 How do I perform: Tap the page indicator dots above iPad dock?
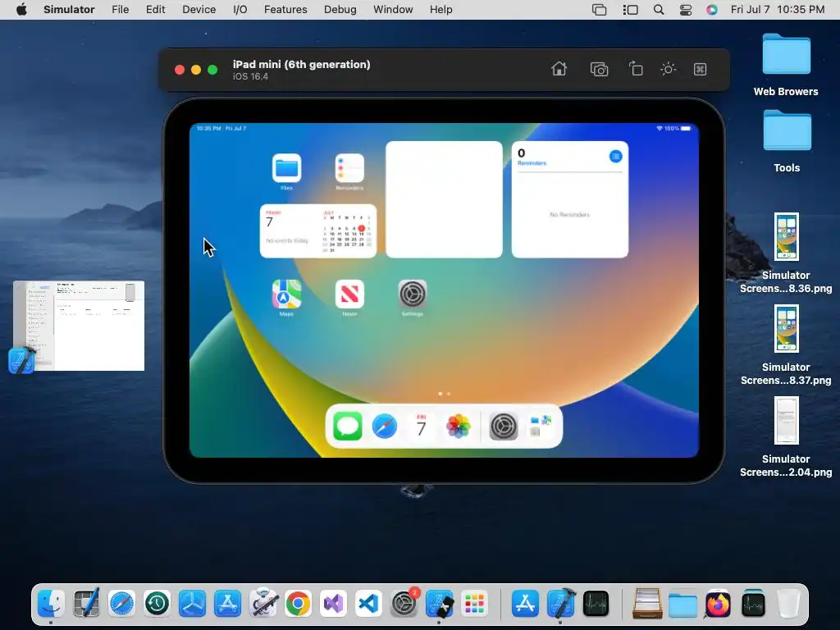click(x=444, y=394)
